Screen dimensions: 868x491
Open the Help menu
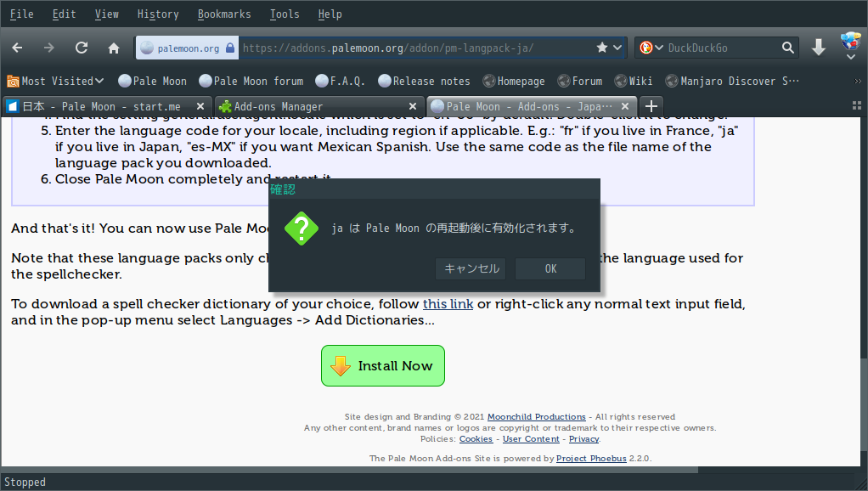330,14
